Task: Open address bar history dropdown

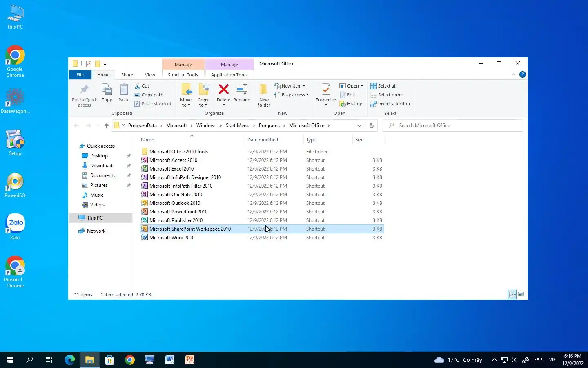Action: [x=359, y=126]
